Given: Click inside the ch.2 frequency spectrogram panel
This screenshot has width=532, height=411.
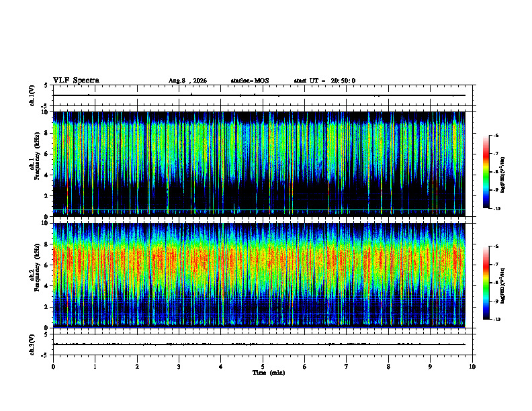Looking at the screenshot, I should [259, 275].
